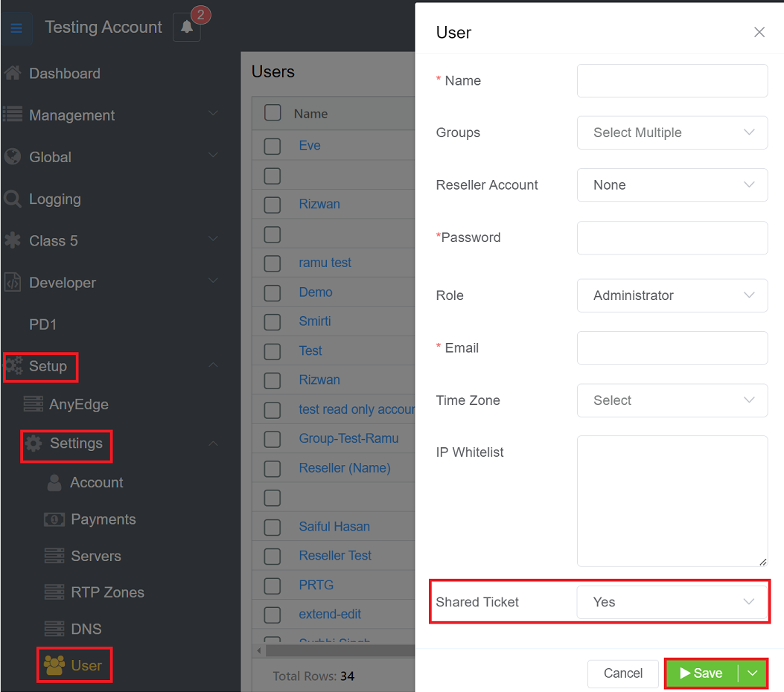Viewport: 784px width, 692px height.
Task: Click the RTP Zones server icon
Action: coord(54,592)
